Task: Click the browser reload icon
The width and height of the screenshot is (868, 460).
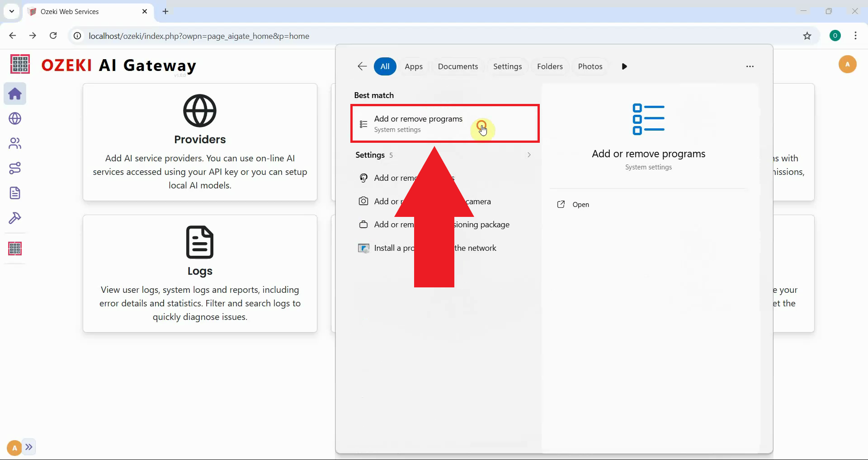Action: pos(53,36)
